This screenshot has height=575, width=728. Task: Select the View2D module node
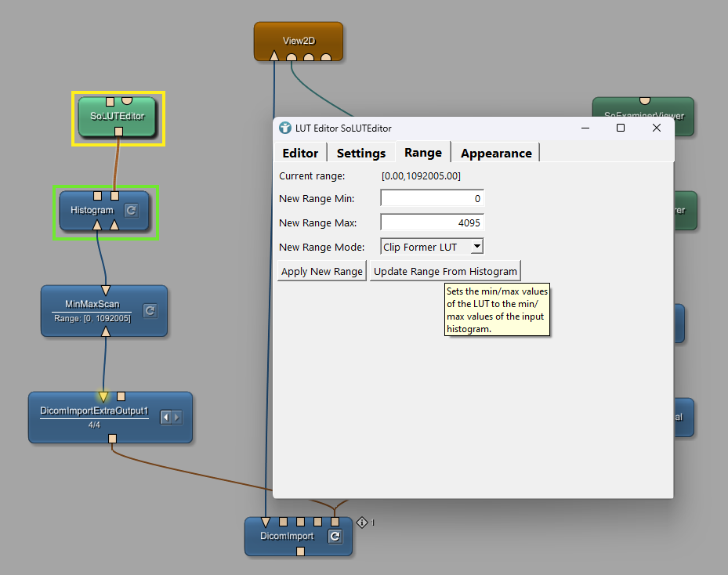pos(298,40)
